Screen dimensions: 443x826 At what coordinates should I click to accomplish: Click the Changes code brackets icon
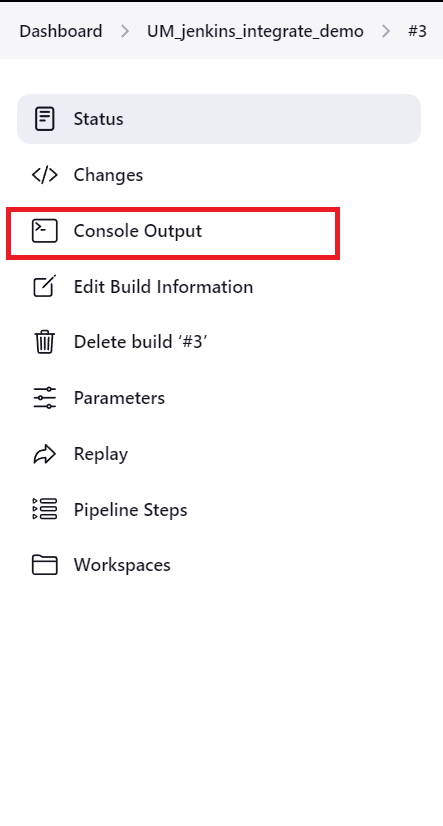(x=45, y=175)
